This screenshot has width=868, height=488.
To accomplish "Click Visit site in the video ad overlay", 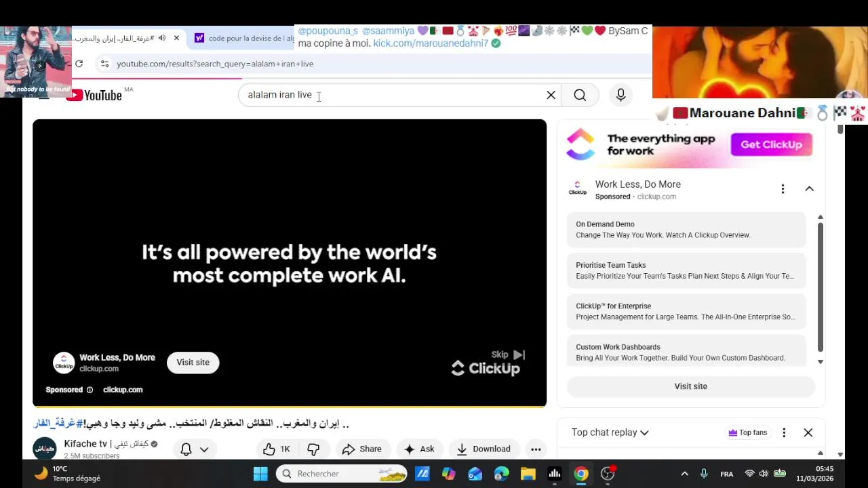I will click(193, 362).
